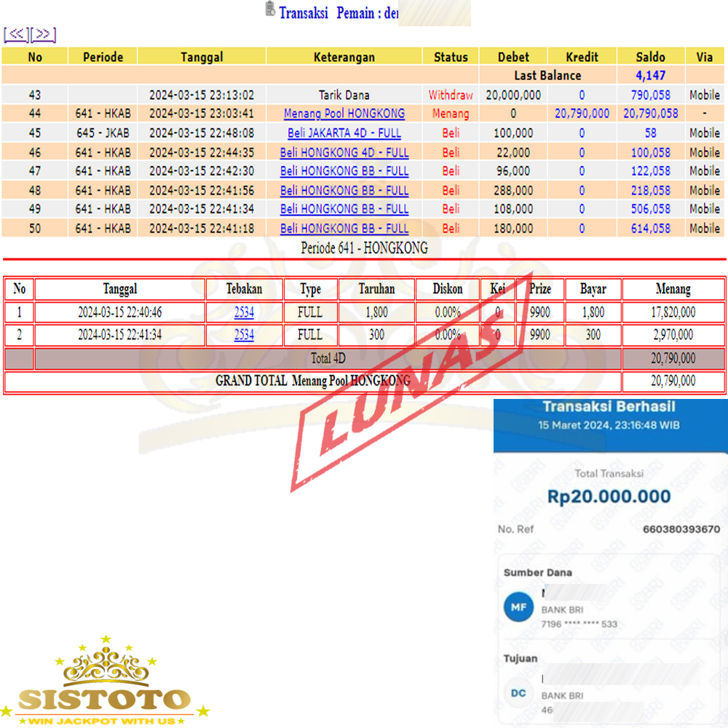This screenshot has width=728, height=728.
Task: Open Beli HONGKONG BB - FULL in row 47
Action: pos(344,171)
